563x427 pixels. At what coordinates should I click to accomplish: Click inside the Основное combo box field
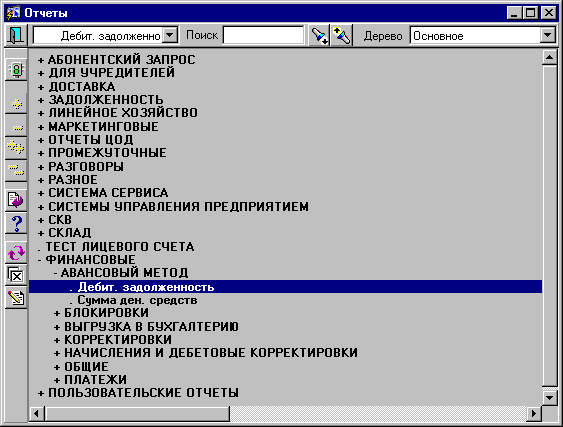coord(475,36)
